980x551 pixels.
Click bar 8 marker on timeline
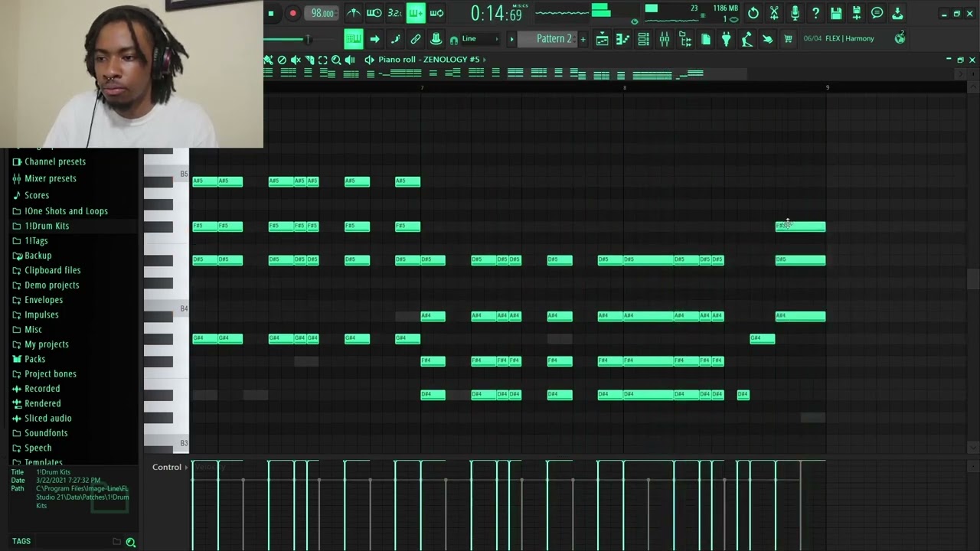[x=624, y=88]
